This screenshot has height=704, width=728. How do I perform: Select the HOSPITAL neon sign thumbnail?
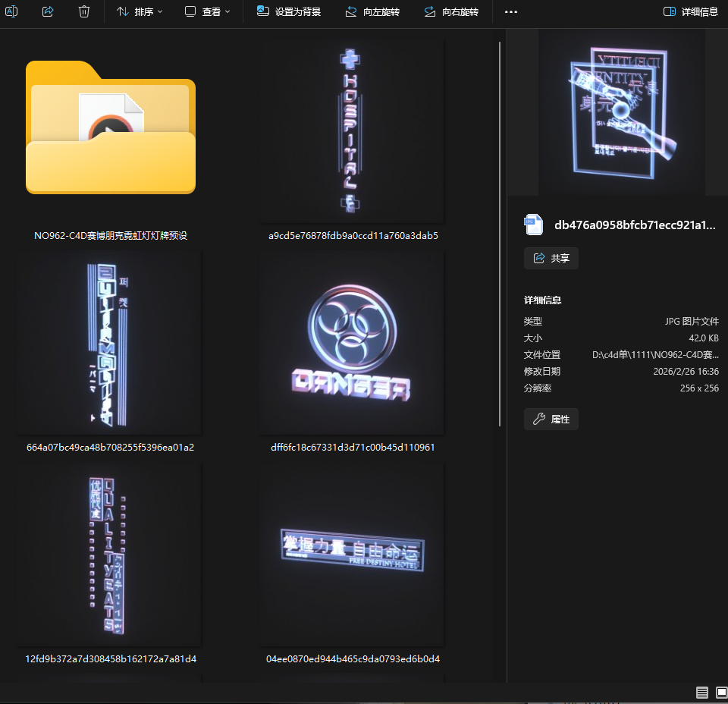coord(350,130)
